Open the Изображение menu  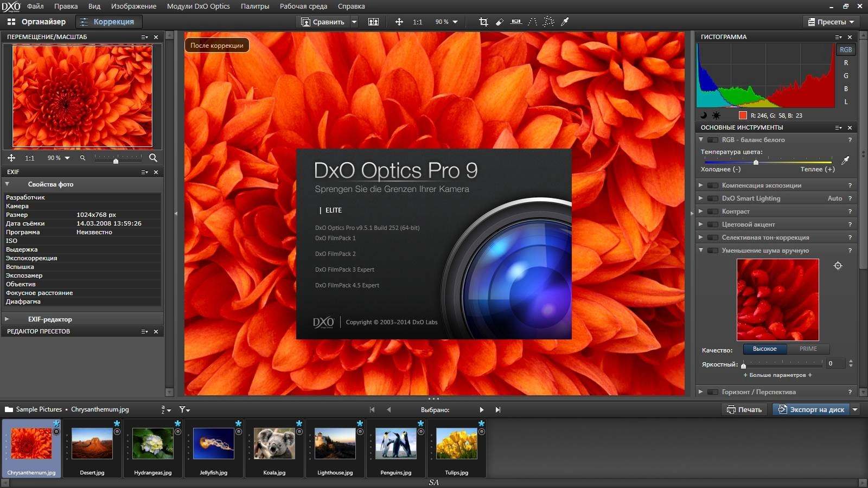(x=133, y=7)
